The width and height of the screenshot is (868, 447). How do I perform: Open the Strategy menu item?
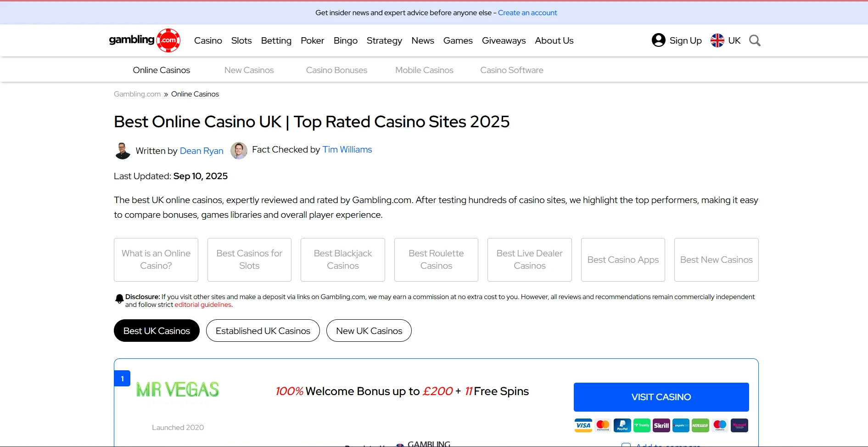(384, 40)
